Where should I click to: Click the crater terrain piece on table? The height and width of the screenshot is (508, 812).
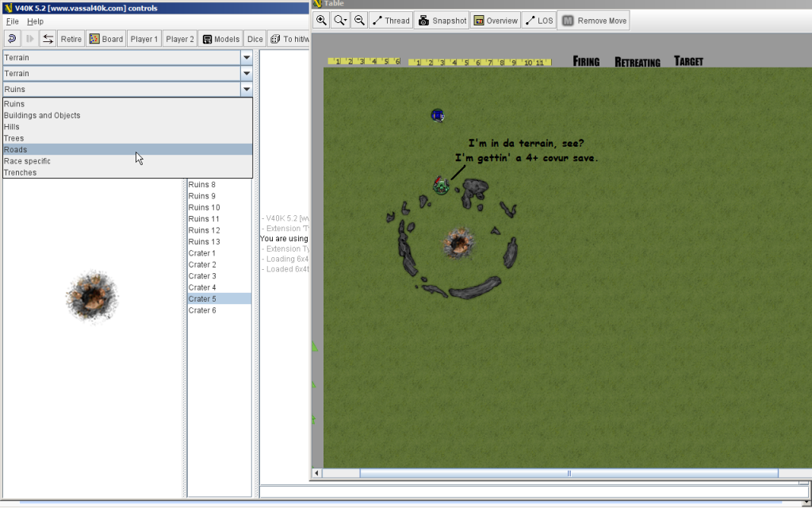[x=458, y=243]
